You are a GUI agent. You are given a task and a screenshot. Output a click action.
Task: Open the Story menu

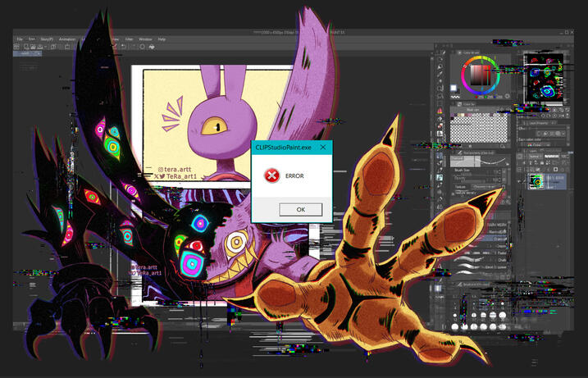pyautogui.click(x=47, y=39)
